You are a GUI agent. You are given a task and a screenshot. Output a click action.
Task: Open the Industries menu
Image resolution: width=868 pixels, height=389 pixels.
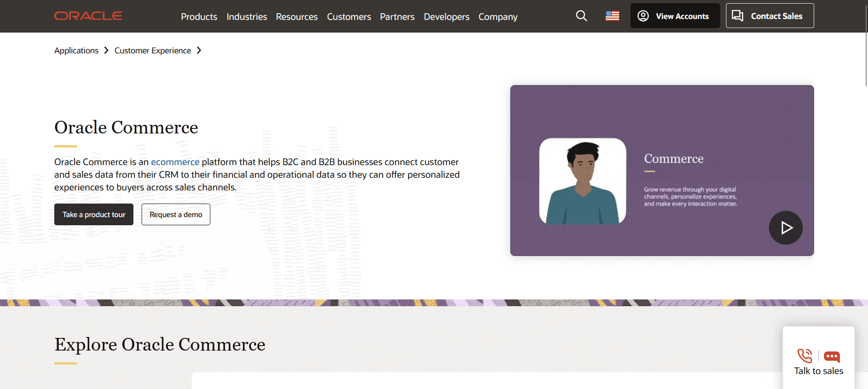pyautogui.click(x=247, y=17)
